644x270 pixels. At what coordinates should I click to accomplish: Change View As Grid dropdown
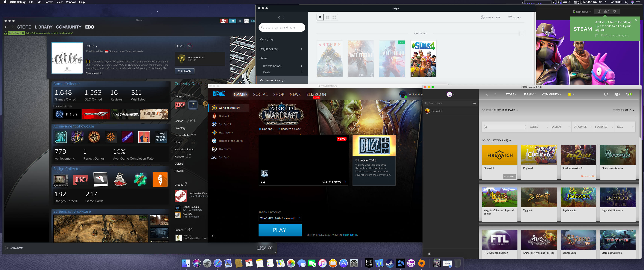click(630, 110)
